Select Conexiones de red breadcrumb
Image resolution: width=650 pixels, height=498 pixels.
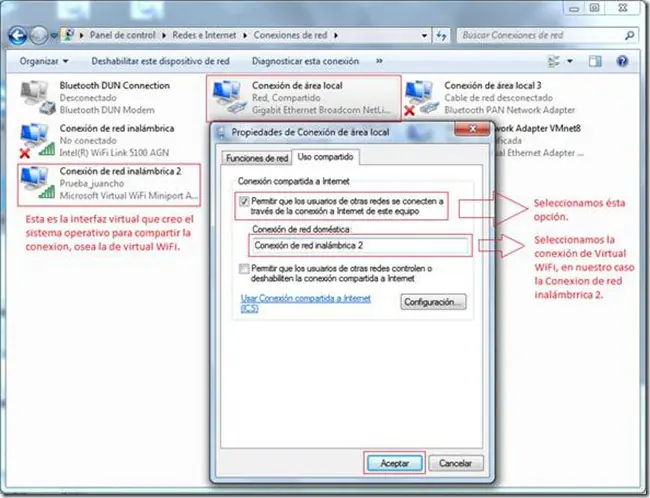[x=290, y=35]
